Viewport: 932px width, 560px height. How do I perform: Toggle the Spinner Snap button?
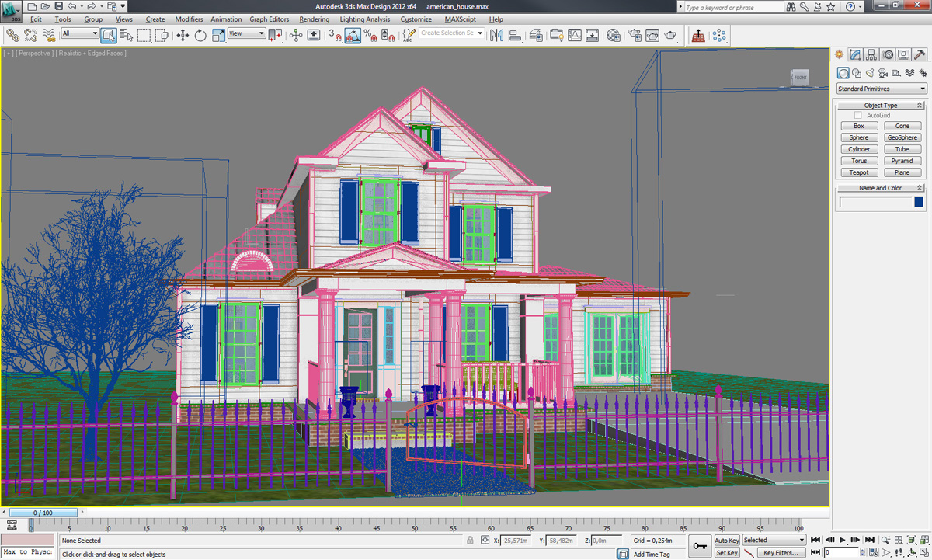click(x=388, y=35)
